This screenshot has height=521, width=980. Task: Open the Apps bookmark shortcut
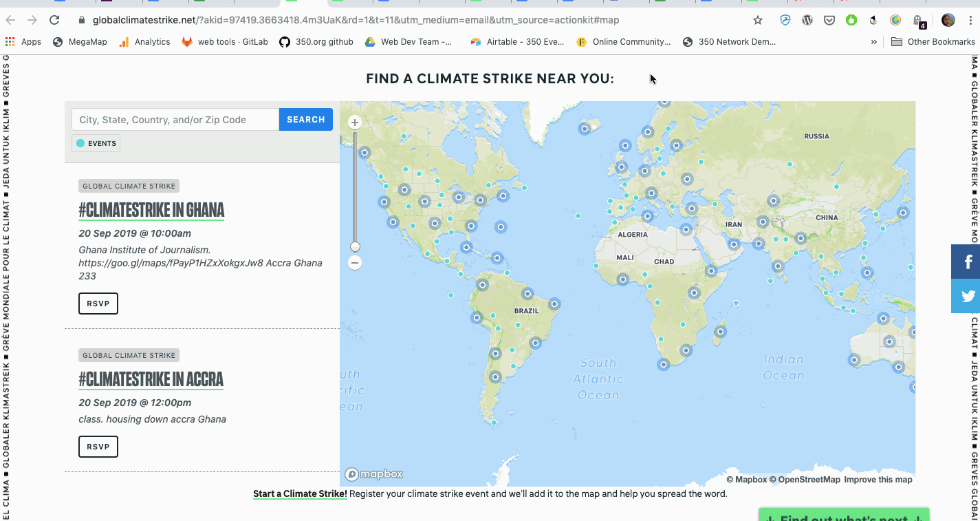point(23,42)
